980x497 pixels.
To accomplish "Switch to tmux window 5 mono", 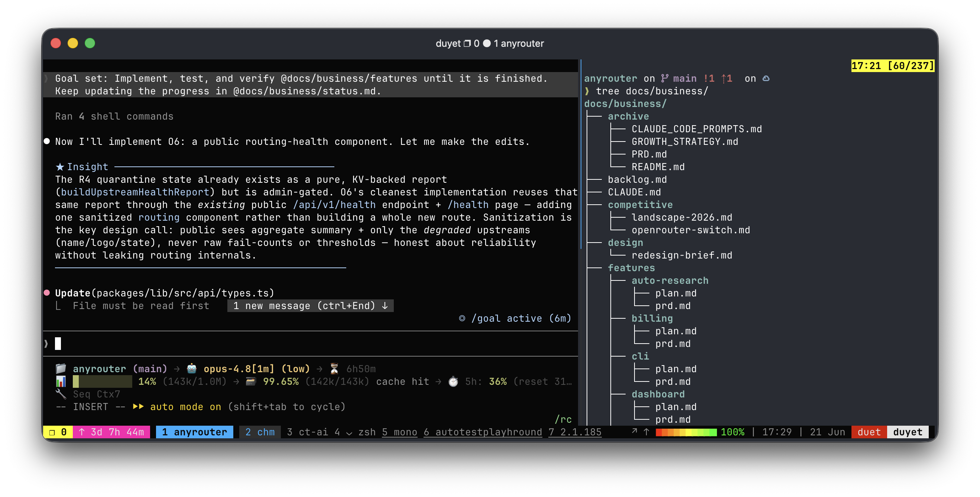I will [399, 432].
